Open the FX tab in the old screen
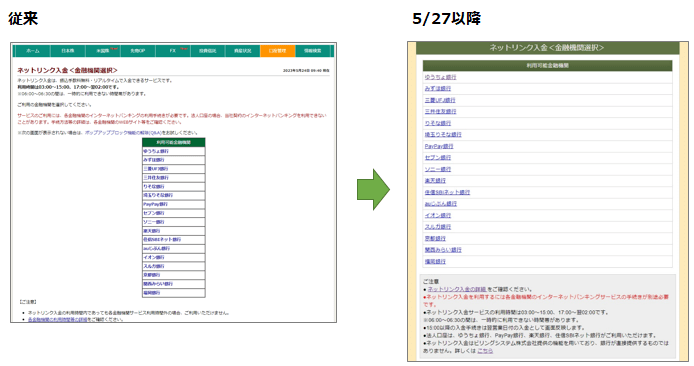This screenshot has width=694, height=366. (x=173, y=51)
